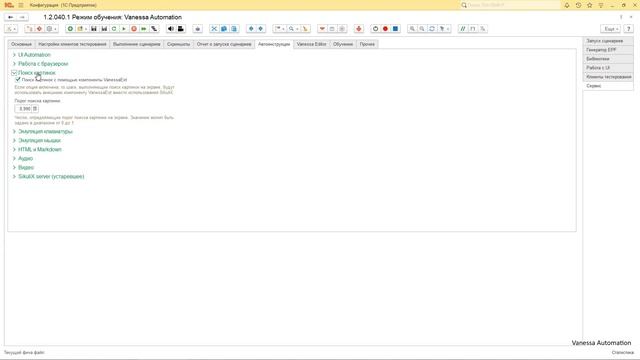Click the green plus add icon
Screen dimensions: 640x360
pyautogui.click(x=70, y=29)
